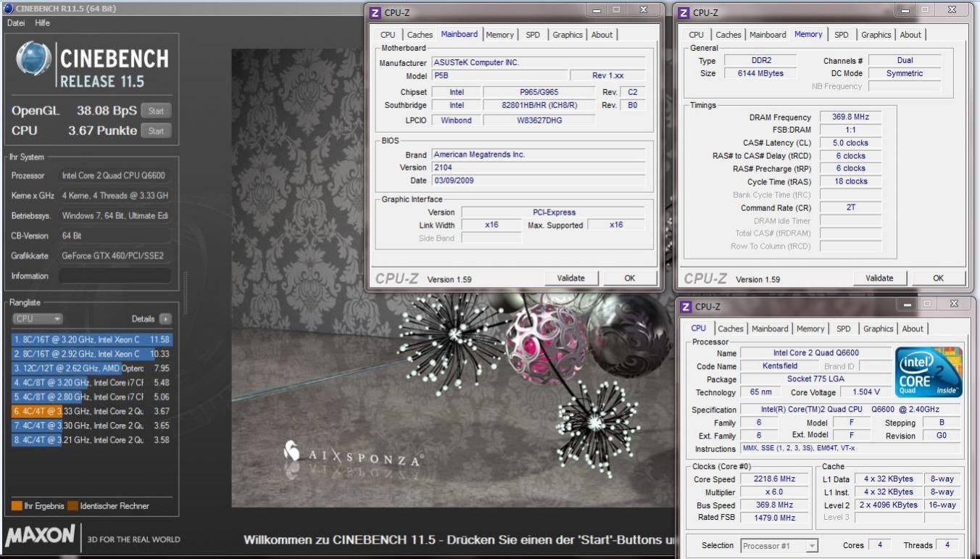Minimize the Memory CPU-Z window
Viewport: 980px width, 559px height.
click(x=906, y=10)
